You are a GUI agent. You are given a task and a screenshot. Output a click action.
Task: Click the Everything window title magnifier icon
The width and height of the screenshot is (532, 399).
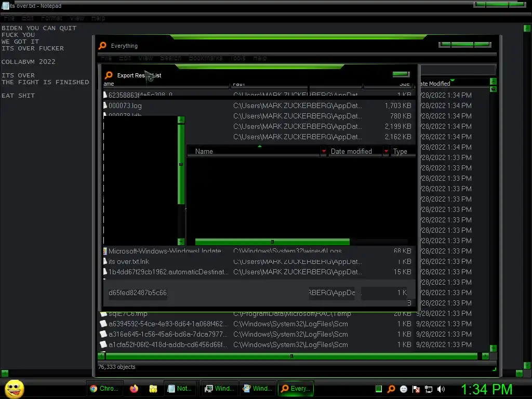tap(102, 46)
